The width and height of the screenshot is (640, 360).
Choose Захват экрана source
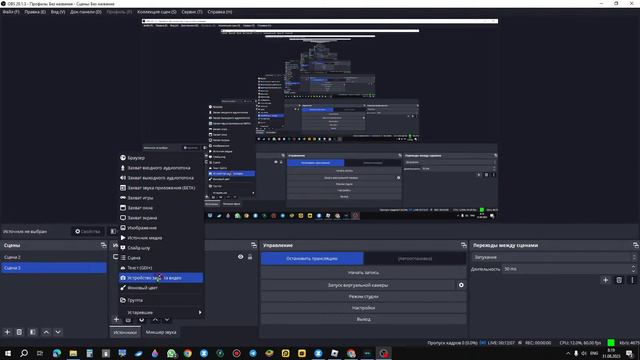coord(161,218)
